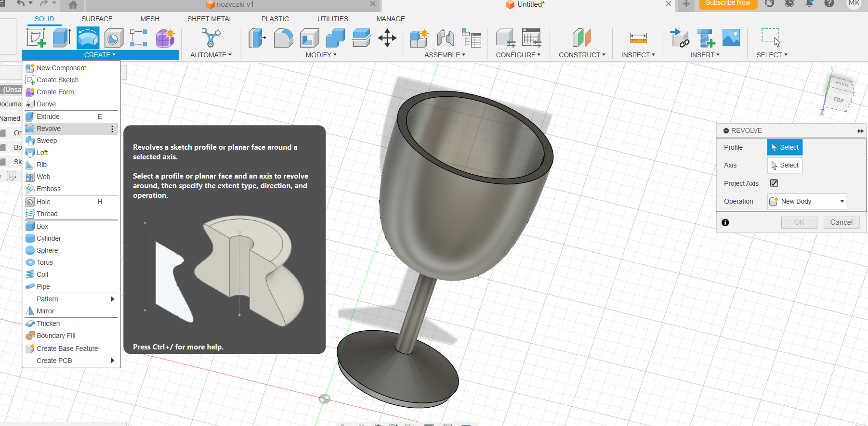Choose Torus from the Create menu
Screen dimensions: 868x426
[71, 262]
